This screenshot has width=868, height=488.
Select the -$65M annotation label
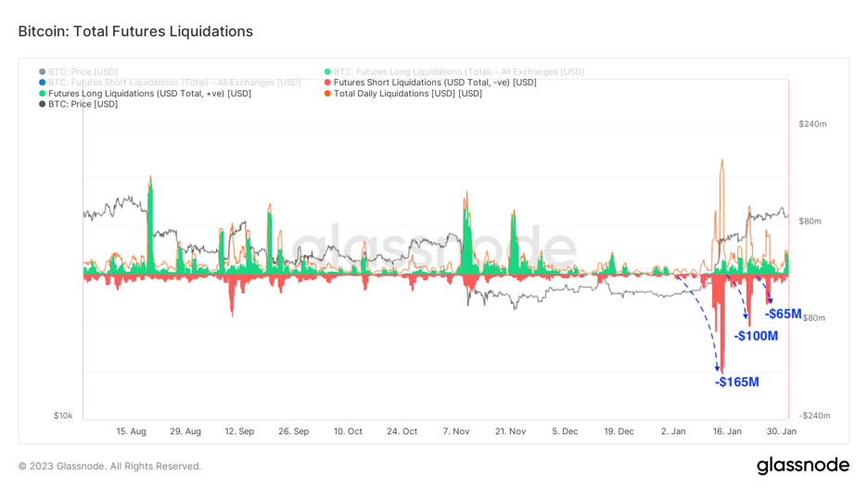point(783,315)
